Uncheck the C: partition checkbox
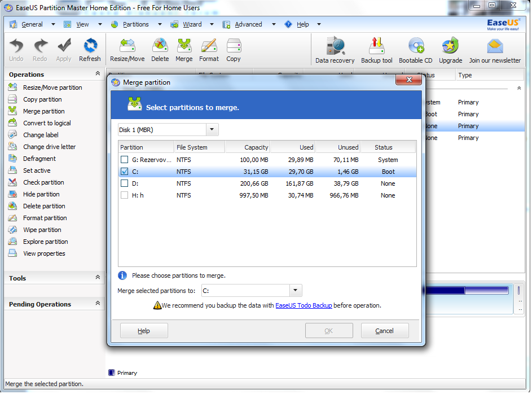 click(125, 172)
